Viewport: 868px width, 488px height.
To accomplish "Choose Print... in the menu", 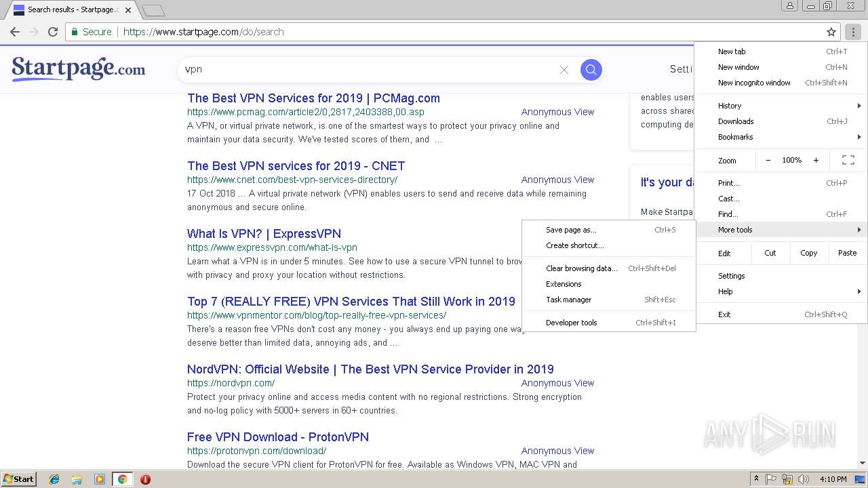I will [x=781, y=183].
